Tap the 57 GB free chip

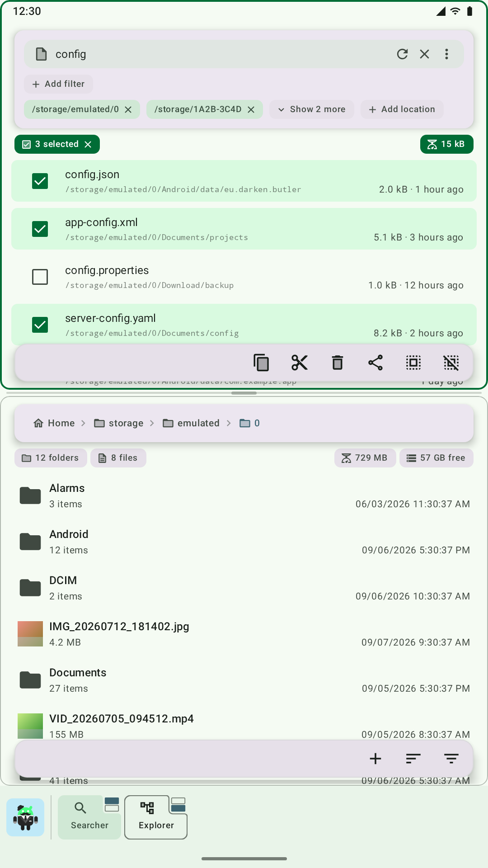[436, 458]
